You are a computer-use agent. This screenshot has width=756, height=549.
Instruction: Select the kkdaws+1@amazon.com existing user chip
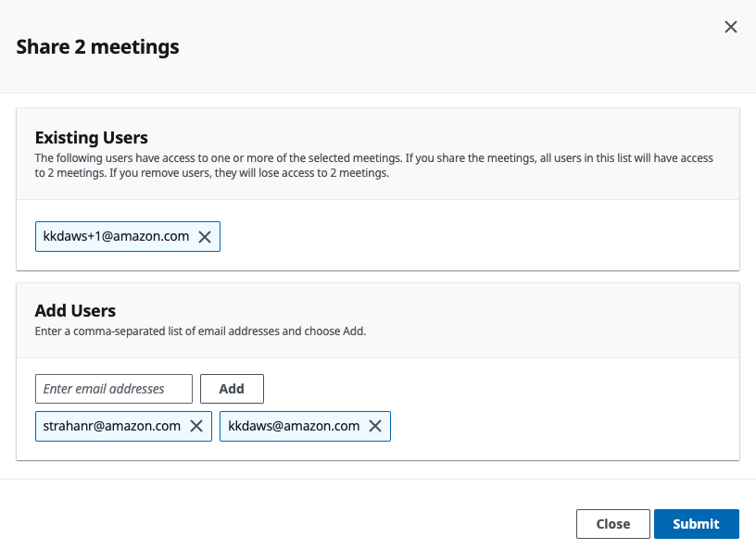tap(116, 236)
